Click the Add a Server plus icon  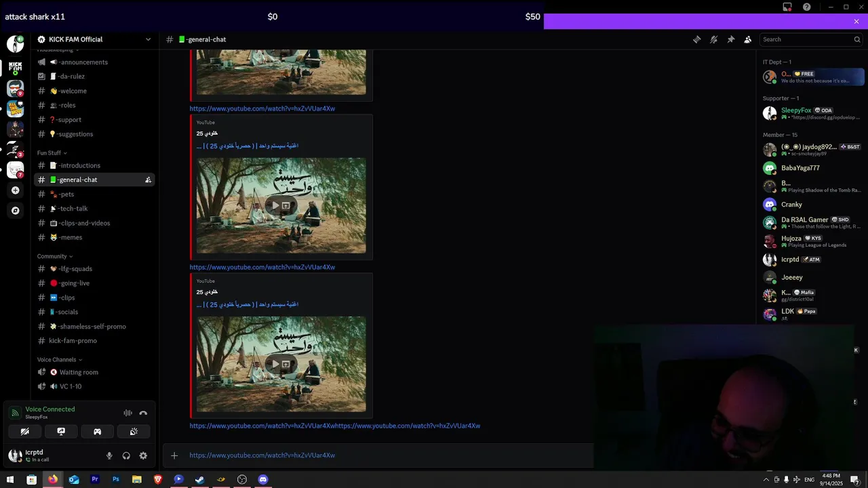(x=15, y=190)
